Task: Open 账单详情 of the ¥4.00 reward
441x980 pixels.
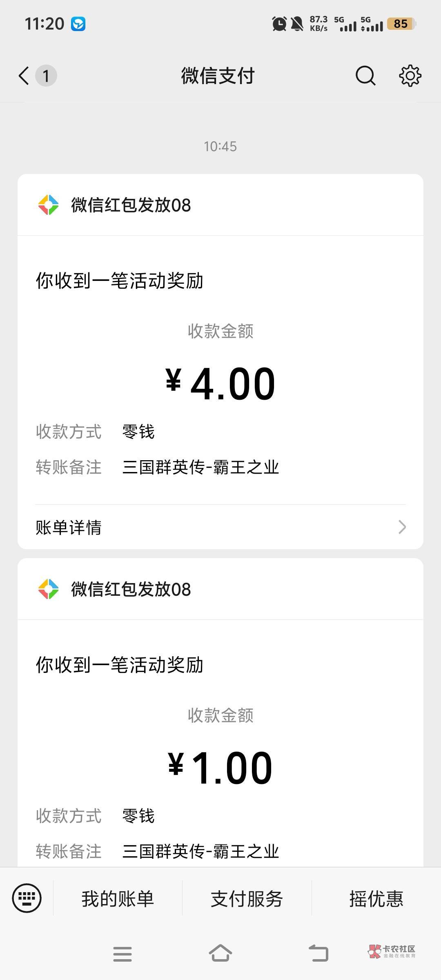Action: click(x=69, y=527)
